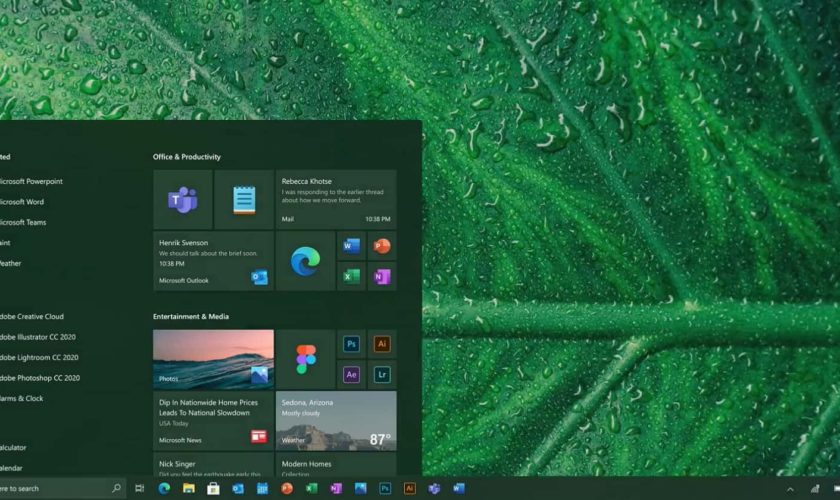Launch Figma from the Start menu tile
Image resolution: width=840 pixels, height=500 pixels.
(305, 359)
